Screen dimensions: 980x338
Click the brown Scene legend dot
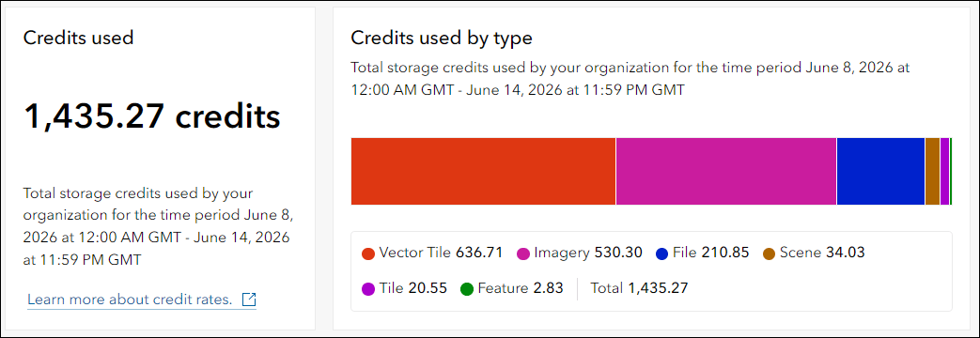tap(769, 253)
